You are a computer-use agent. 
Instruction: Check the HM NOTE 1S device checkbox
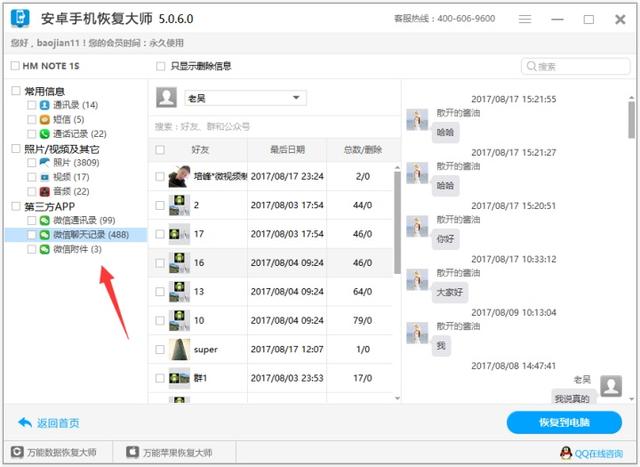(x=15, y=65)
